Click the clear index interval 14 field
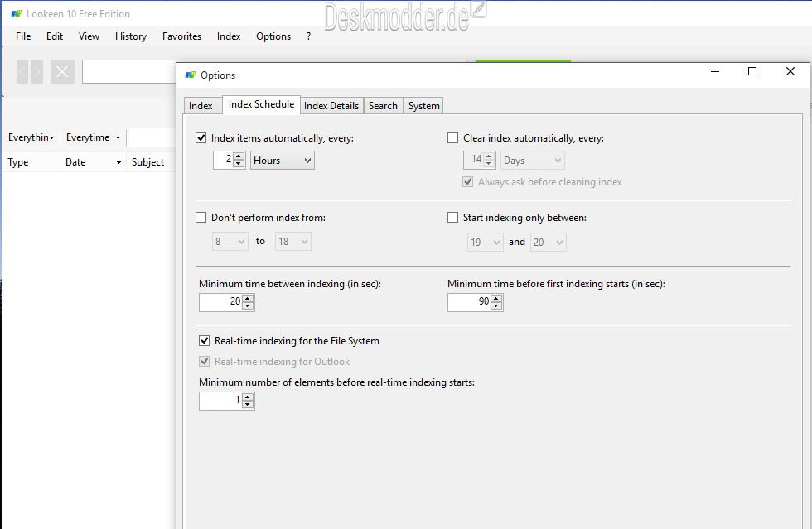Screen dimensions: 812x529 (x=473, y=160)
